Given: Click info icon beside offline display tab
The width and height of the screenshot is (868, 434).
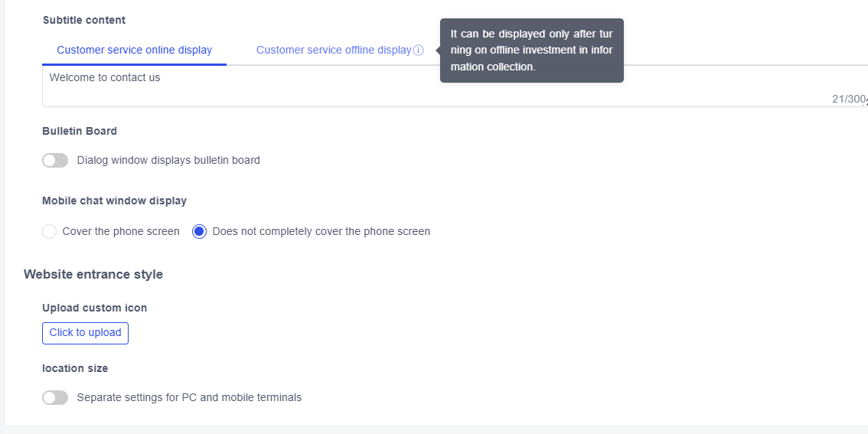Looking at the screenshot, I should click(x=419, y=51).
